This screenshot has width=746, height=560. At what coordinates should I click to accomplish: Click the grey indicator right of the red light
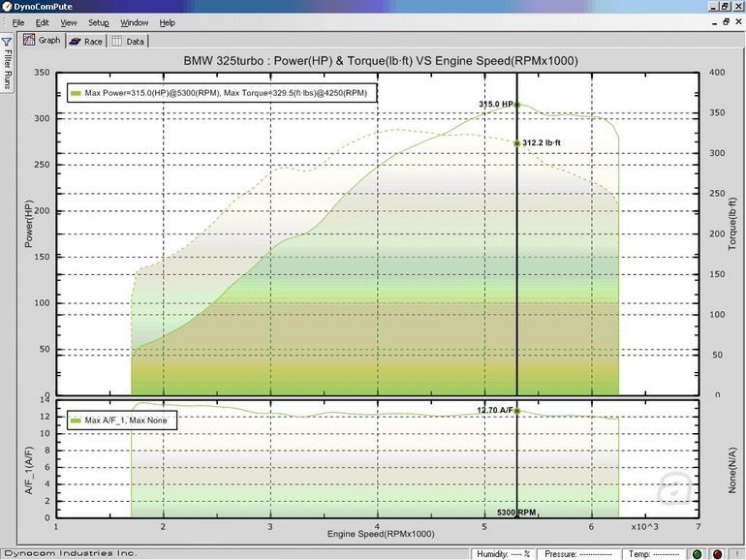737,554
